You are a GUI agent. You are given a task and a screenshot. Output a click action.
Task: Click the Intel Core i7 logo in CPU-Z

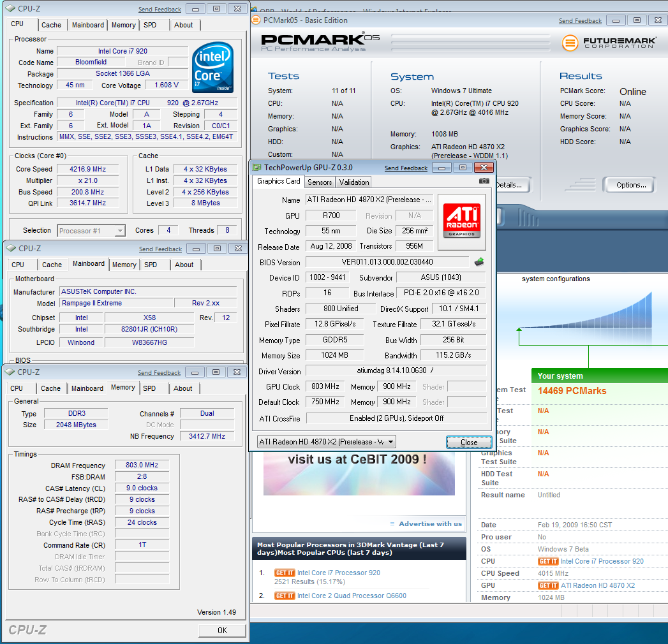[x=212, y=67]
